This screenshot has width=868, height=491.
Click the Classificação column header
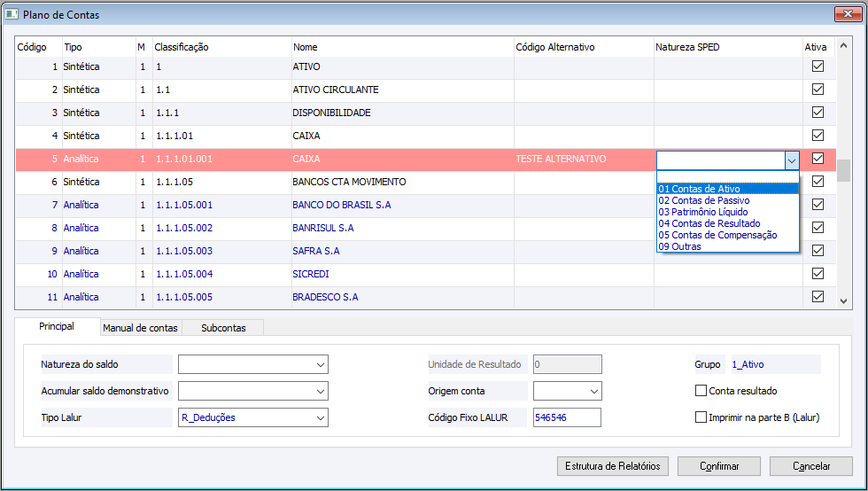222,47
